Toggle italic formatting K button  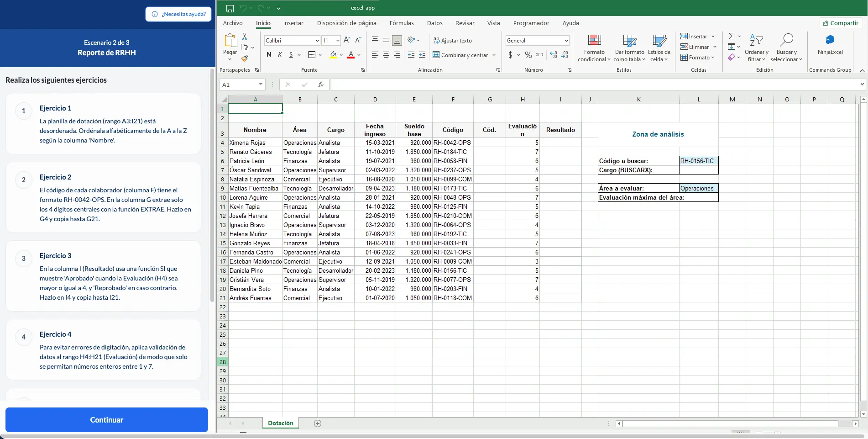[280, 55]
